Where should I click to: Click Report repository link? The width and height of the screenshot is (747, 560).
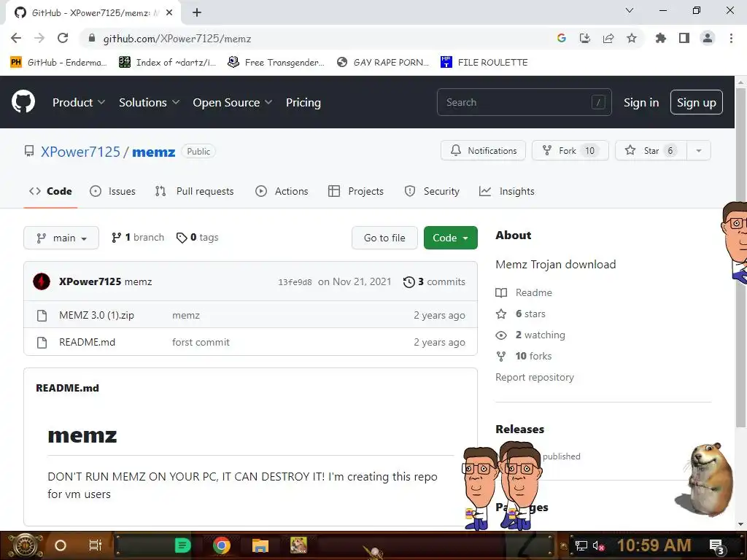[x=535, y=377]
